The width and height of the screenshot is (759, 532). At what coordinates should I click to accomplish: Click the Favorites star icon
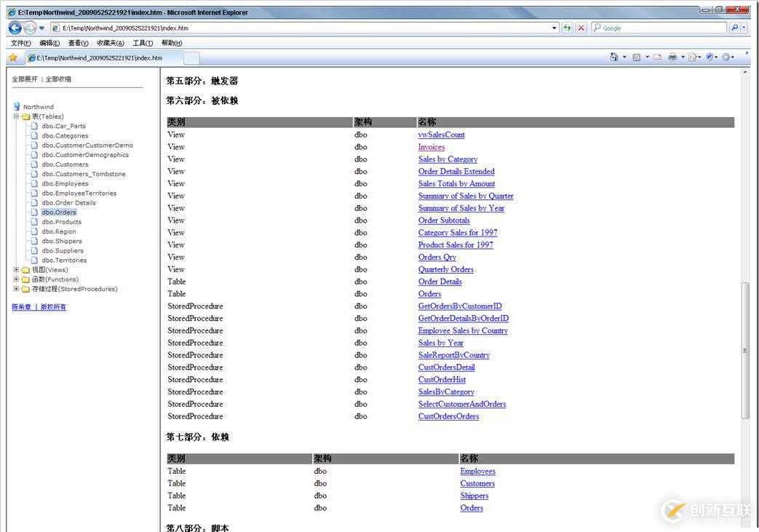tap(13, 57)
